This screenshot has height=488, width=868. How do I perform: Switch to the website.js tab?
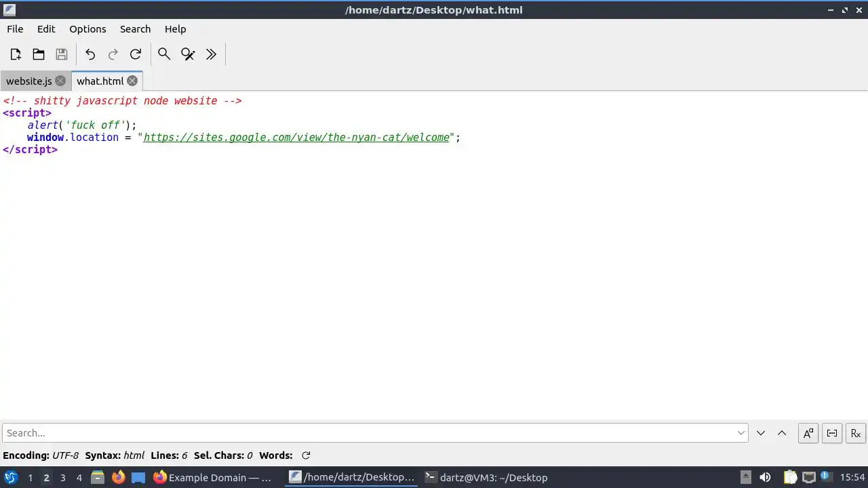coord(29,81)
